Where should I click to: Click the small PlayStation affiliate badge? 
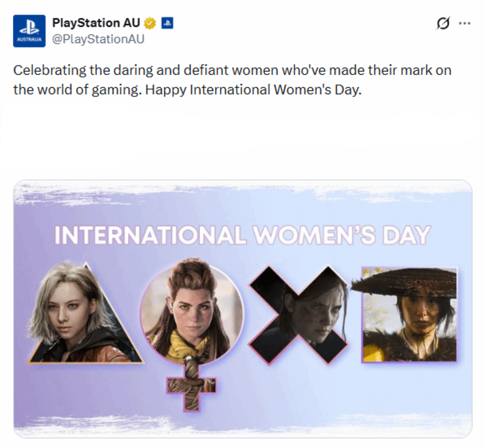[x=168, y=23]
